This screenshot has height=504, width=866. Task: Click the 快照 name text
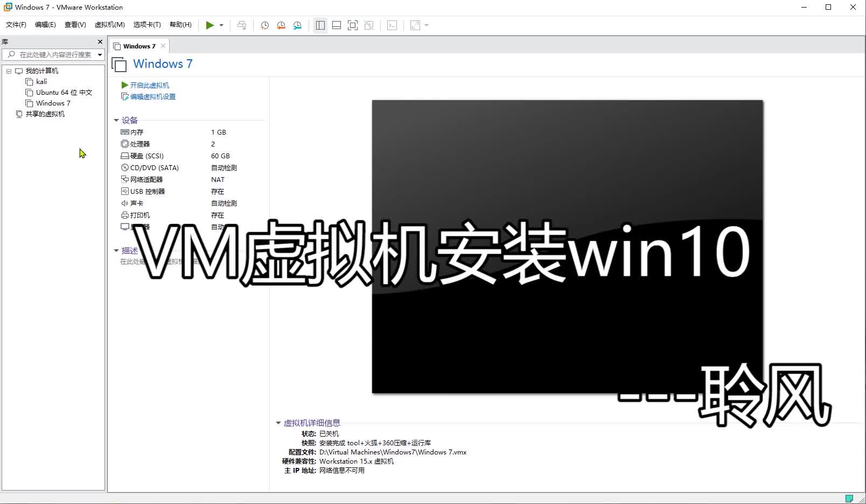[375, 443]
